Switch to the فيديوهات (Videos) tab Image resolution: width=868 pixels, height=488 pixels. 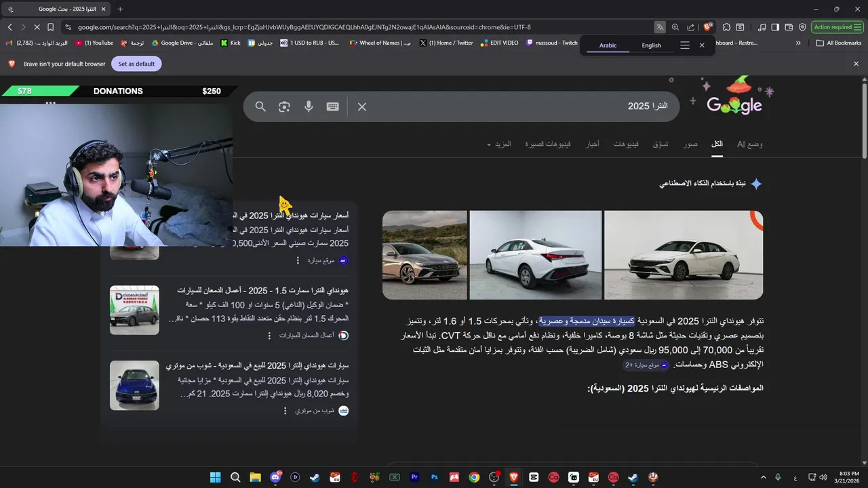[626, 144]
